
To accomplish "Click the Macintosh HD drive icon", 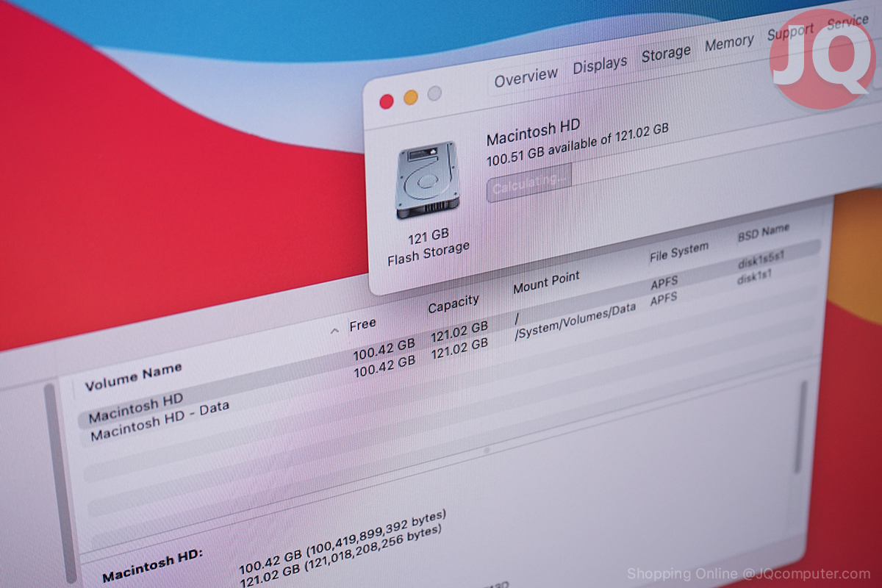I will (x=429, y=179).
